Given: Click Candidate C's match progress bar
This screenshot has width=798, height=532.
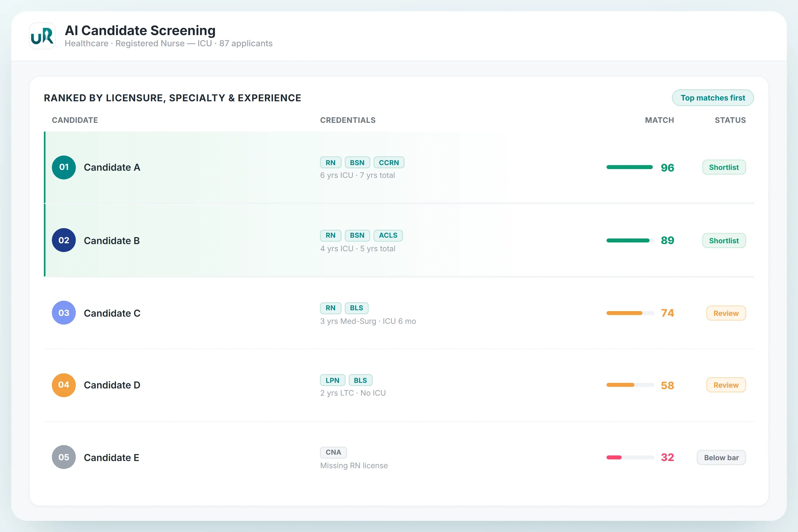Looking at the screenshot, I should click(630, 313).
